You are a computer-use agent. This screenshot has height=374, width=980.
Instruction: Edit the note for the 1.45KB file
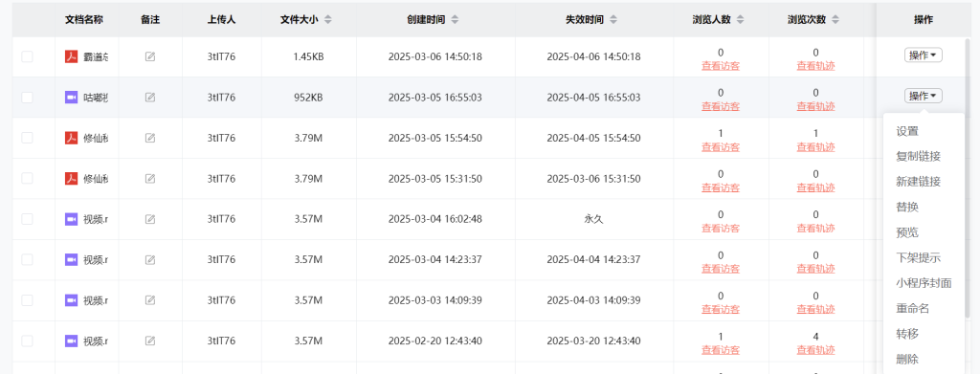tap(150, 56)
